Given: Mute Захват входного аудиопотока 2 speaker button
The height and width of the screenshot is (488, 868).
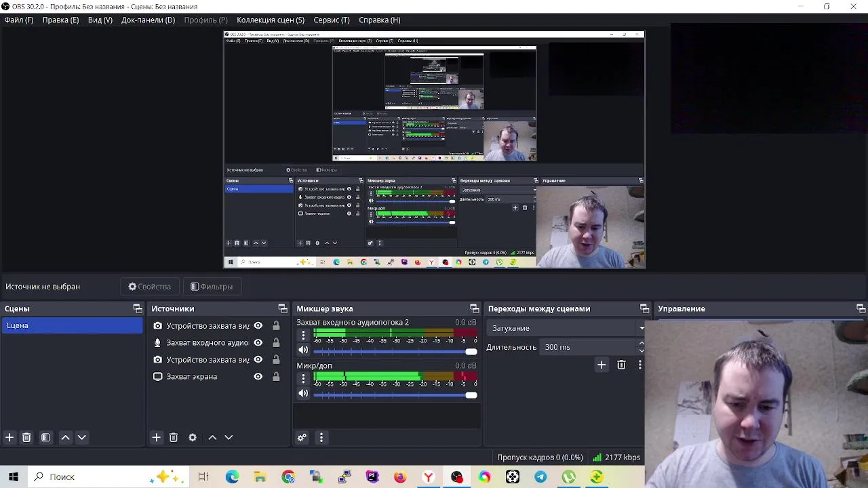Looking at the screenshot, I should 303,350.
